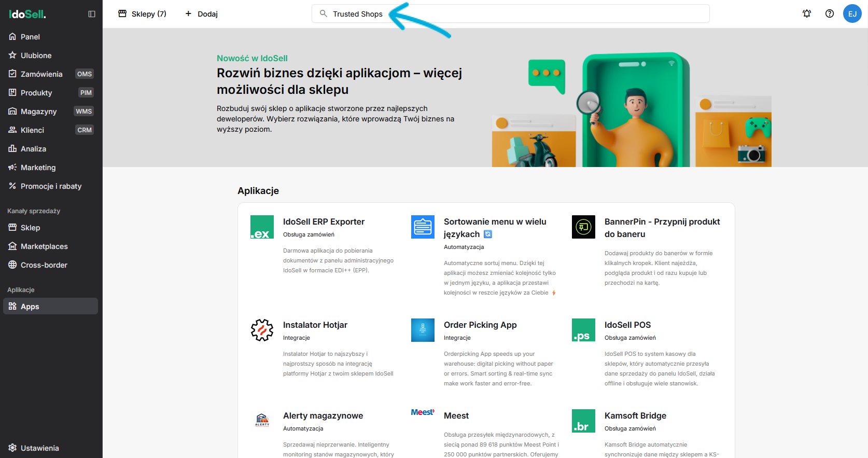Click the Dodaj add button
This screenshot has height=458, width=868.
pos(201,14)
